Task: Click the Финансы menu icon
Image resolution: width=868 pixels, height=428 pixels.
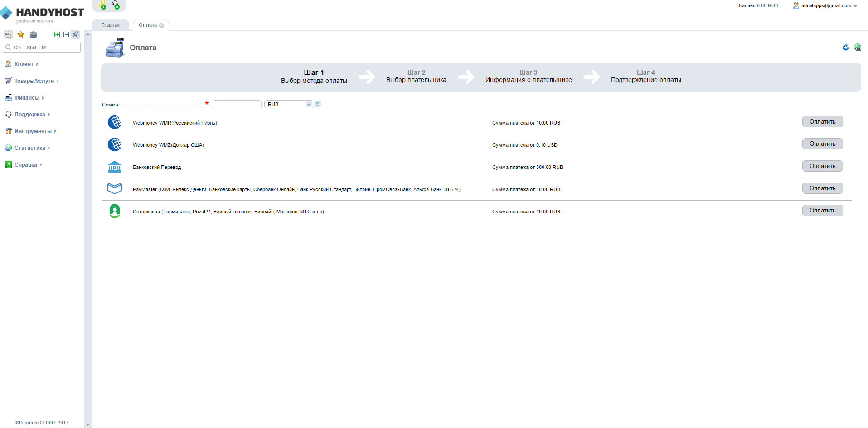Action: click(8, 98)
